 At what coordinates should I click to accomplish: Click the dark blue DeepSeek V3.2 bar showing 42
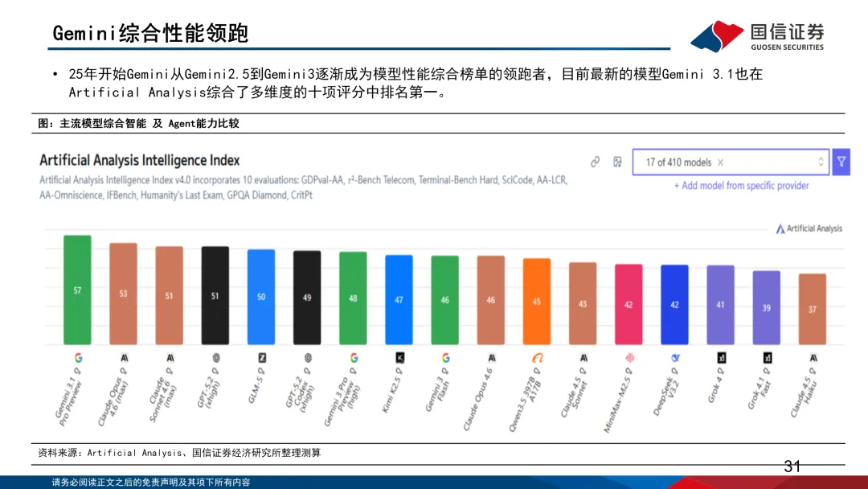675,305
